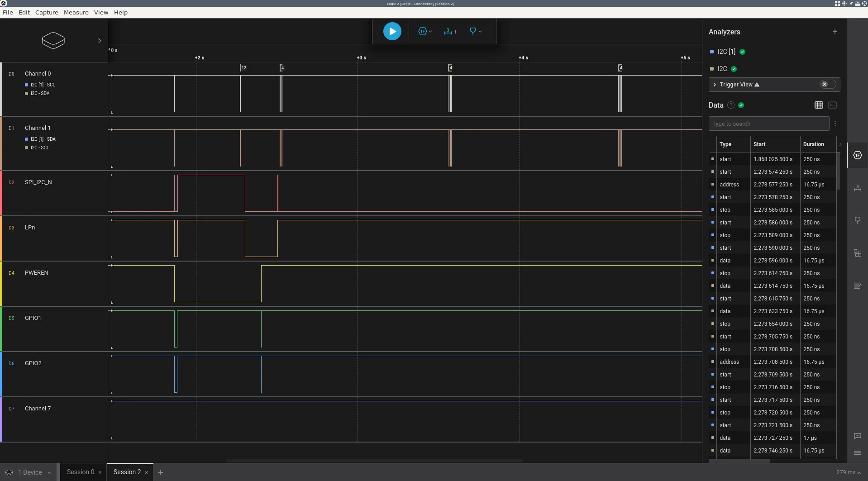Click the data table vertical scrollbar
Viewport: 868px width, 481px height.
tap(839, 171)
